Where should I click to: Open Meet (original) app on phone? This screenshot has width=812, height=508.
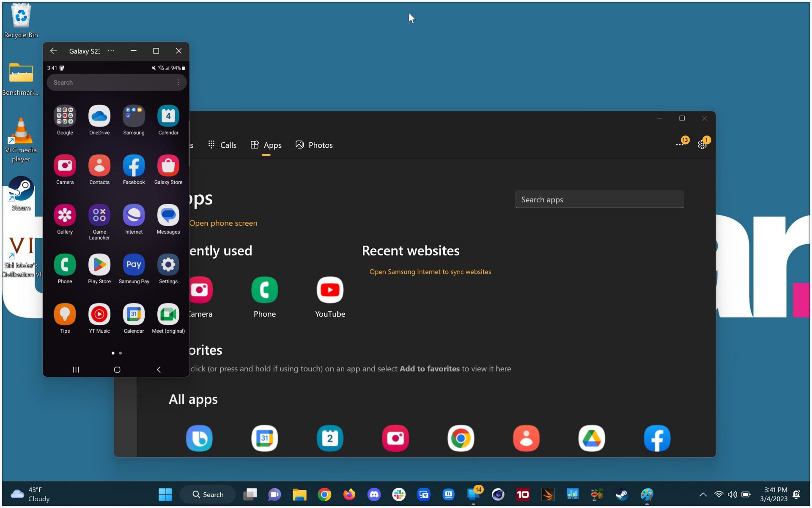pos(168,315)
